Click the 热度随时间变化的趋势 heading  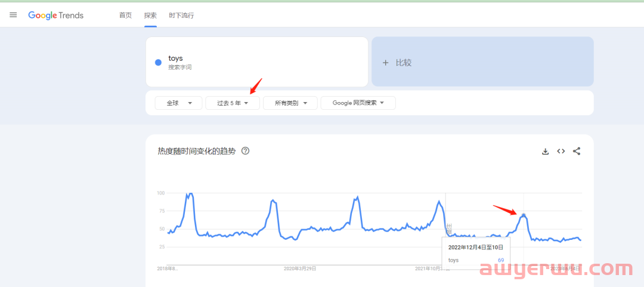tap(196, 151)
